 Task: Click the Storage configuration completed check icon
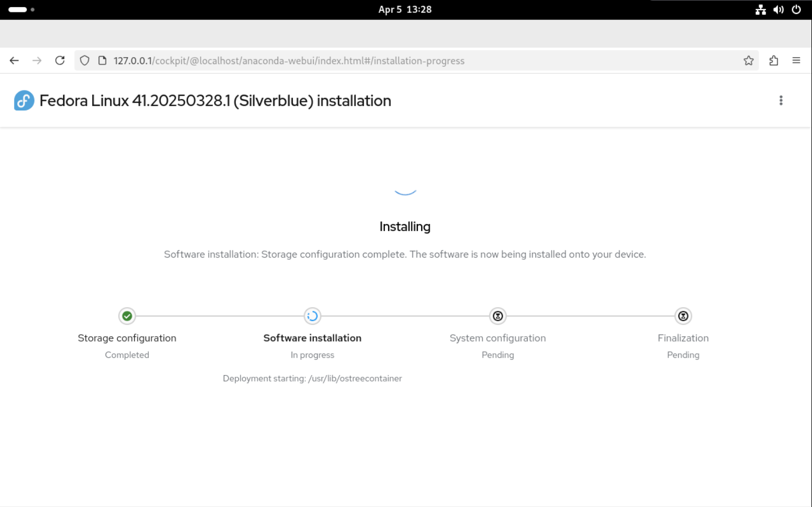[127, 316]
